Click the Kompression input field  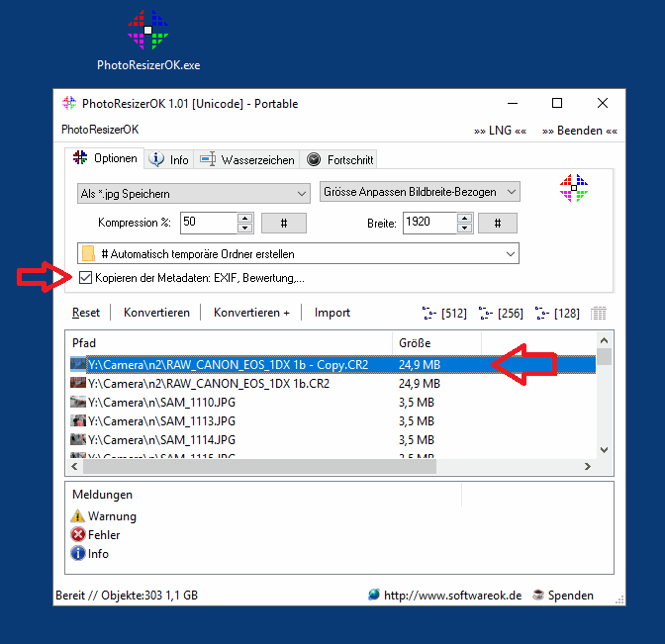tap(209, 223)
